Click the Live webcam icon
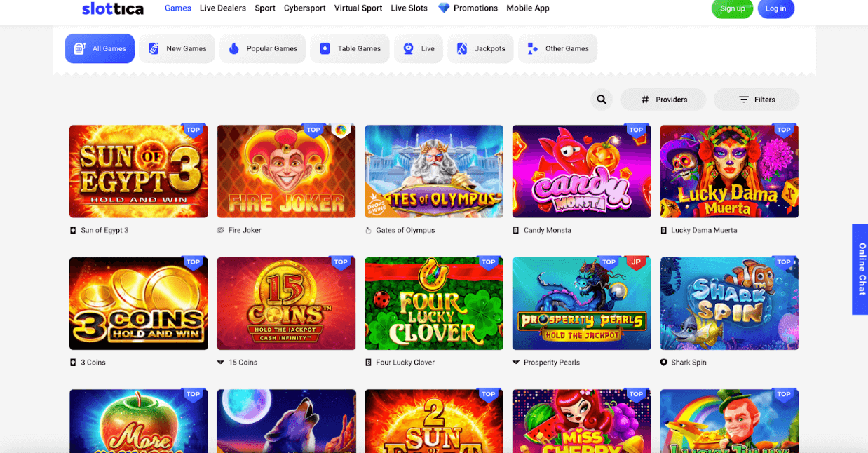This screenshot has height=453, width=868. 408,48
